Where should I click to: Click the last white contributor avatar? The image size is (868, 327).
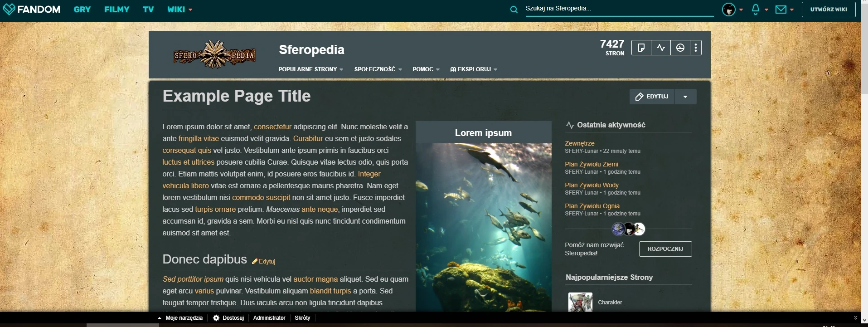coord(639,229)
